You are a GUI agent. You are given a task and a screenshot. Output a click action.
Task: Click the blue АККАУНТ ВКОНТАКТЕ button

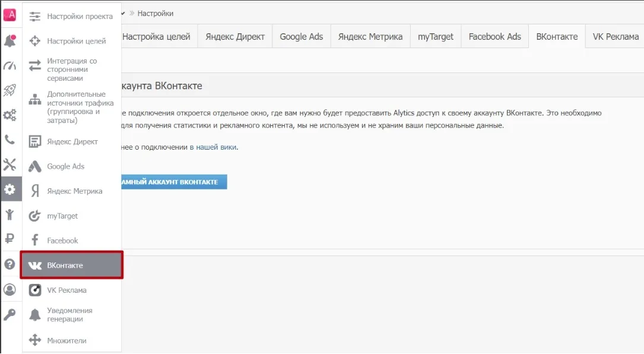pos(174,182)
